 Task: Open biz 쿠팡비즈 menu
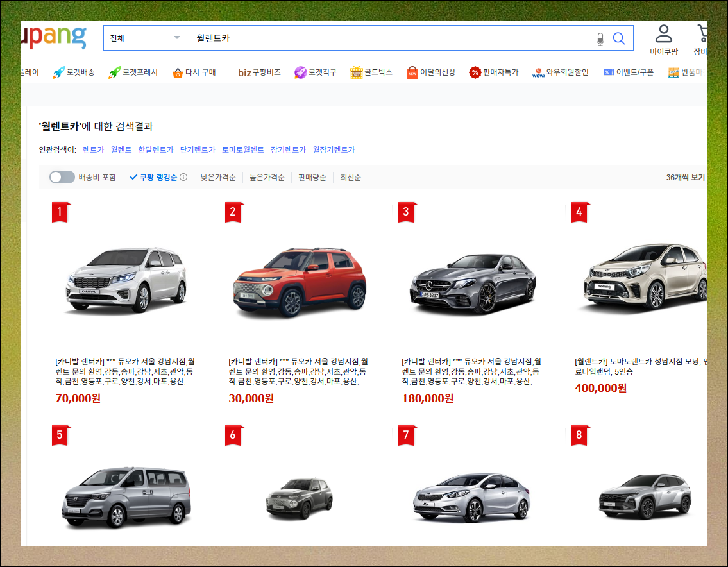click(259, 72)
